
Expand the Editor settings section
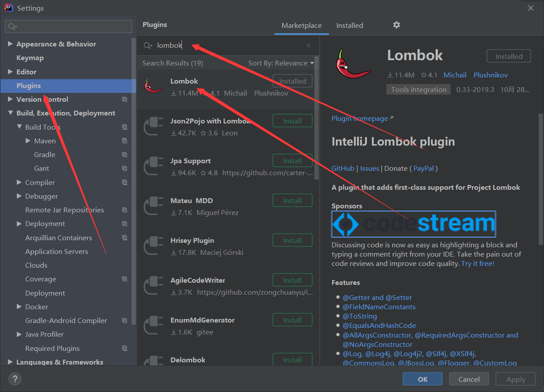click(10, 72)
